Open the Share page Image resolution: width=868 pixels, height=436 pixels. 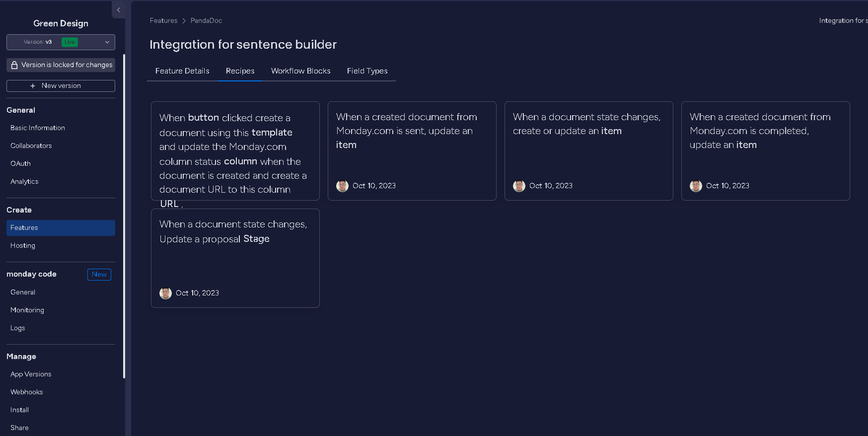(19, 428)
